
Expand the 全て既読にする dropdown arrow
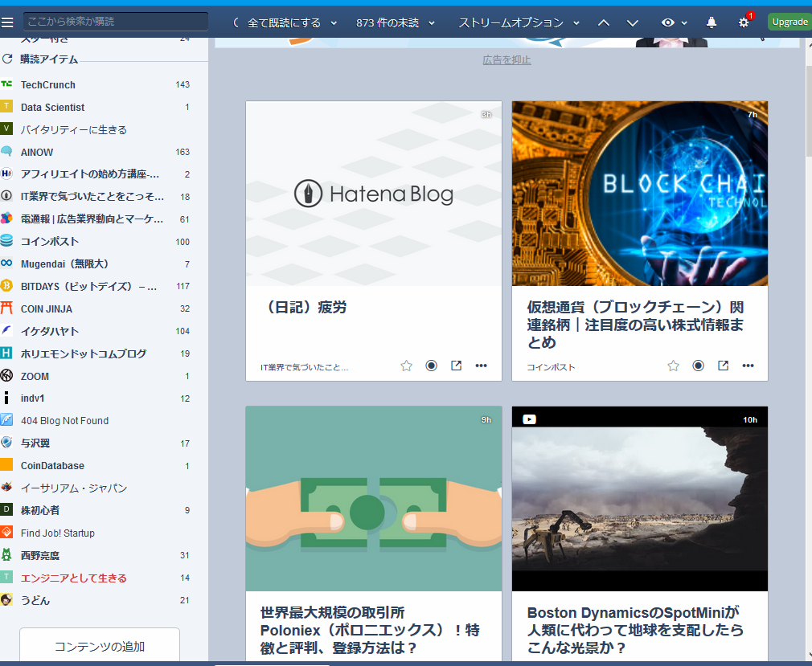(334, 23)
